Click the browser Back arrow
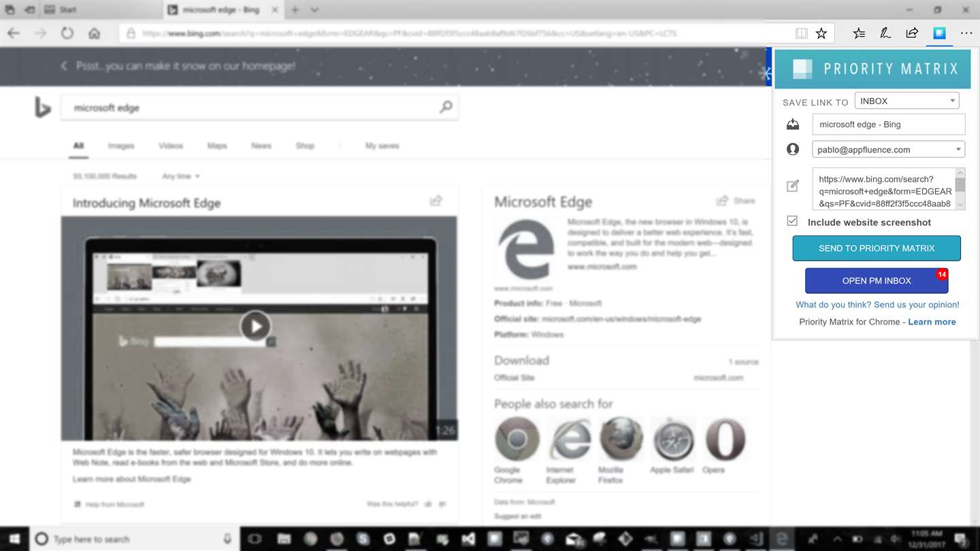The height and width of the screenshot is (551, 980). click(x=14, y=33)
